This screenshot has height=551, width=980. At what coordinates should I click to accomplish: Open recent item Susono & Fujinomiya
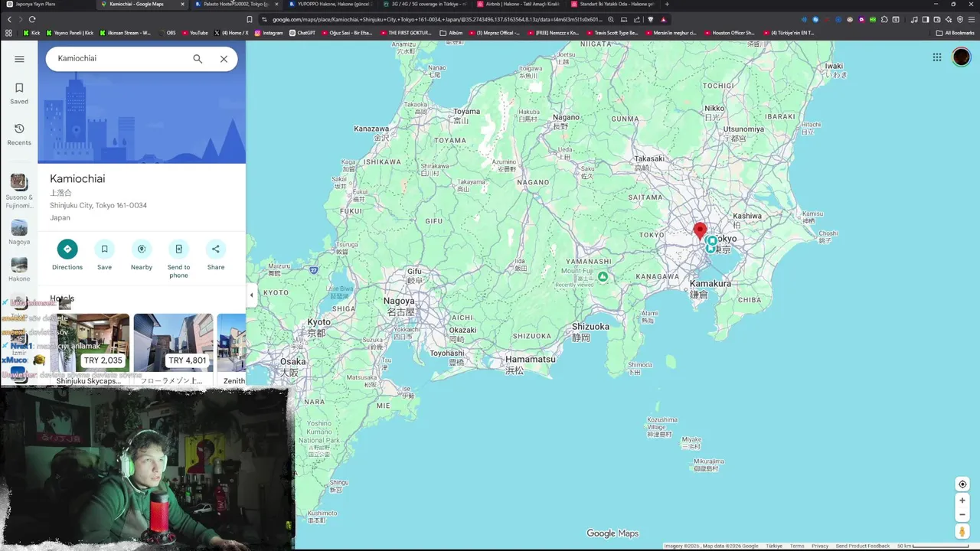[19, 191]
